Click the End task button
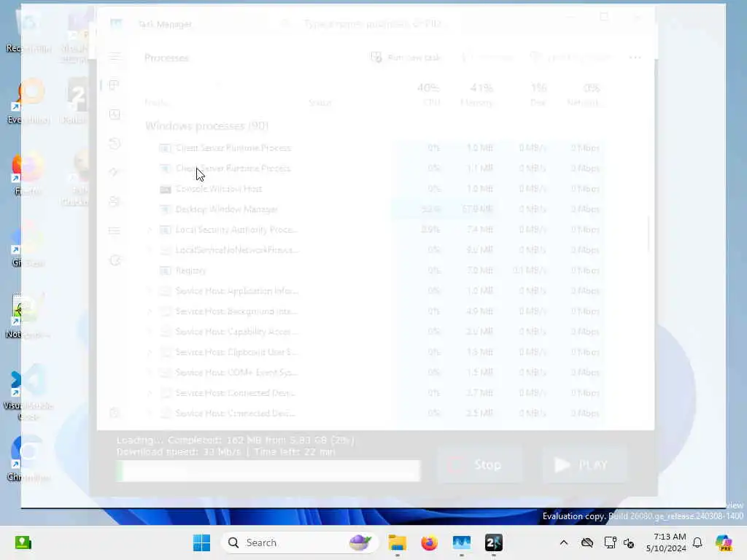747x560 pixels. coord(488,58)
